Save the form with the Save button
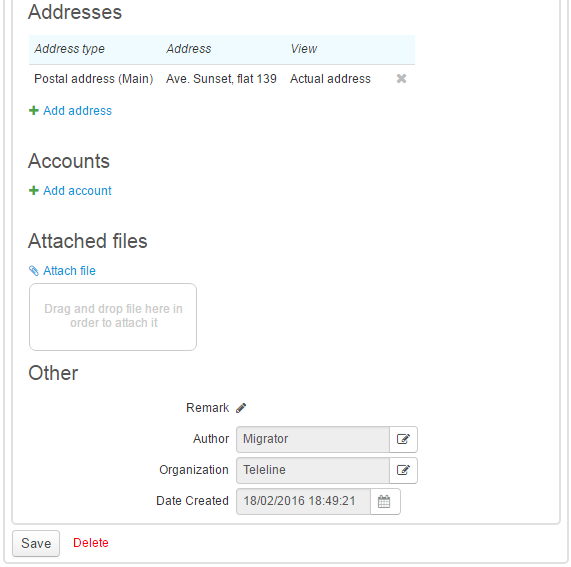This screenshot has width=571, height=567. click(x=36, y=543)
